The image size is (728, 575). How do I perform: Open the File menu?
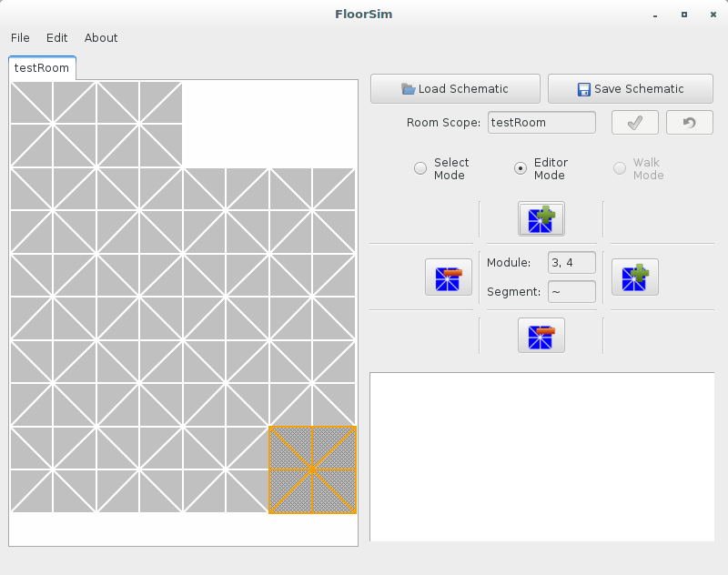(x=20, y=37)
